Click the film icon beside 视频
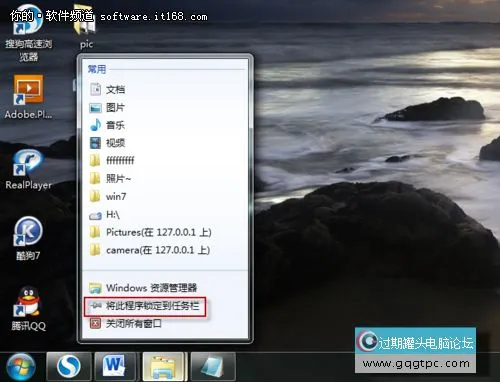The image size is (500, 382). pyautogui.click(x=95, y=143)
